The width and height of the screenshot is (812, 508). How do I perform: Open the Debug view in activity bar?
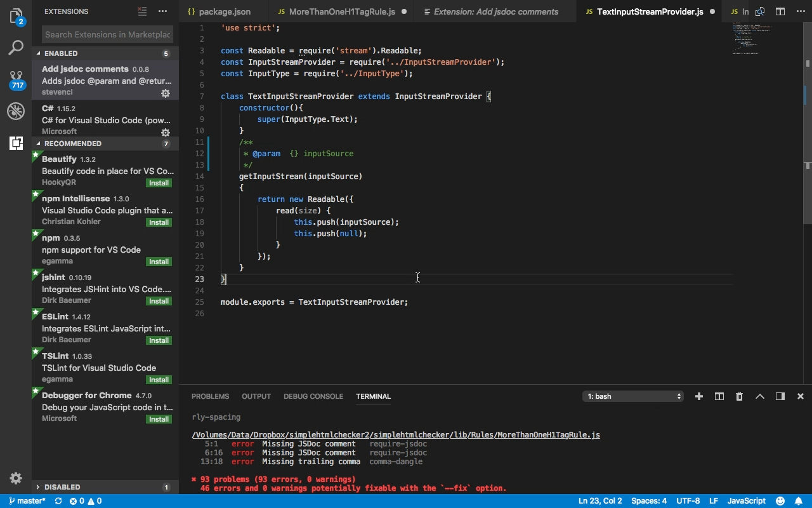click(16, 111)
